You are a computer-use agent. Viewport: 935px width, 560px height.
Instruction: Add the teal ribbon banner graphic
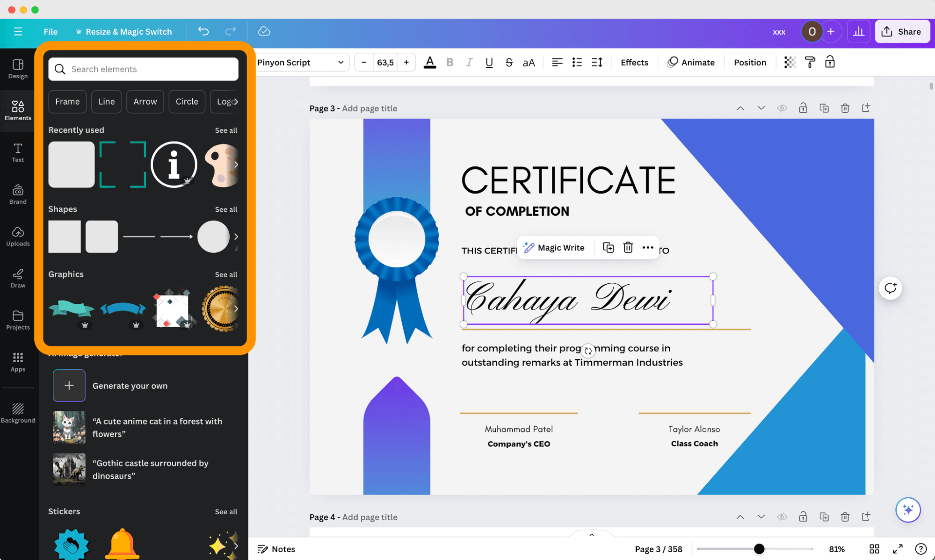click(x=71, y=309)
